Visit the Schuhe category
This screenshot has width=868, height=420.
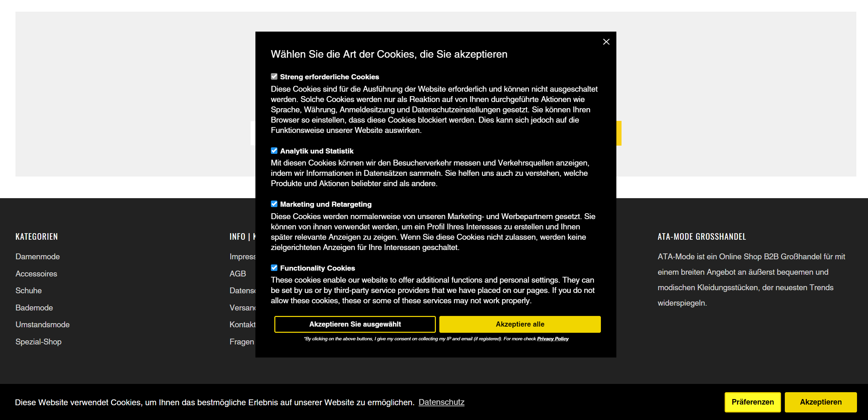click(29, 291)
